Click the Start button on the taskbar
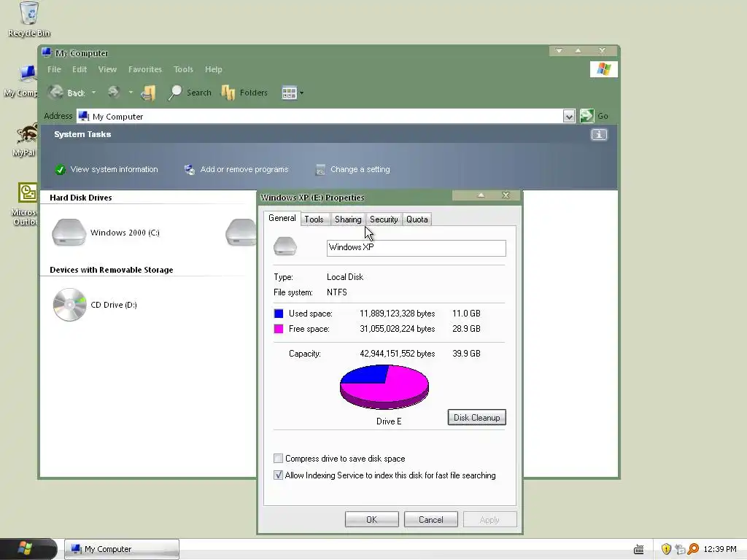Viewport: 747px width, 560px height. pyautogui.click(x=28, y=549)
